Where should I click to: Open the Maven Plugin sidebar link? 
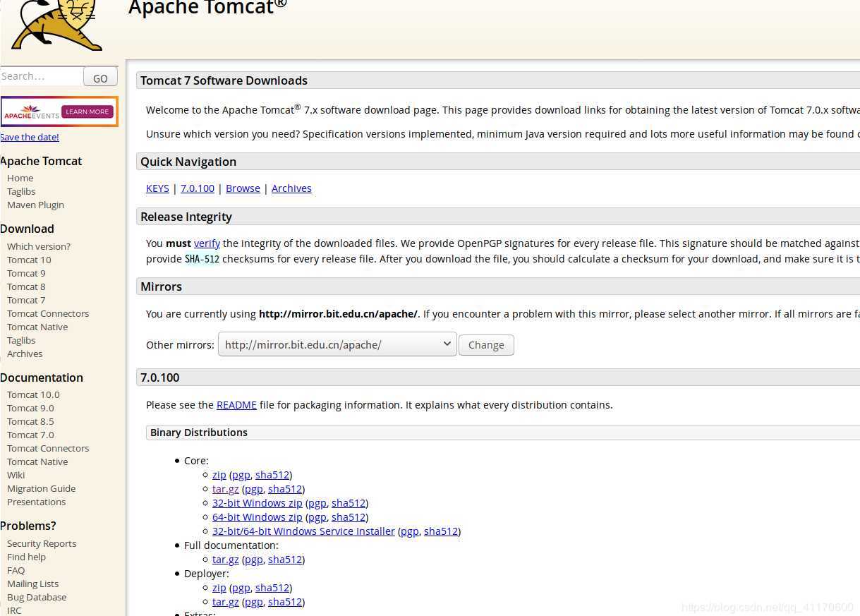[x=35, y=205]
